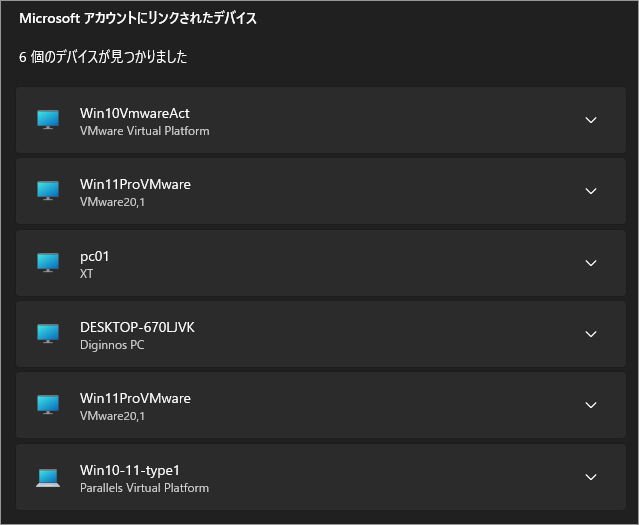Click the VMware Virtual Platform model label
Viewport: 639px width, 525px height.
pos(144,131)
